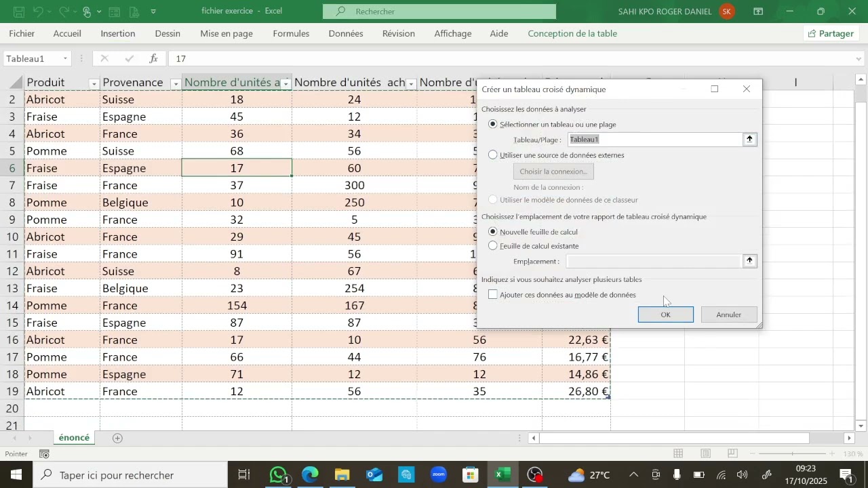Open Microsoft Edge from taskbar
Viewport: 868px width, 488px height.
tap(310, 475)
